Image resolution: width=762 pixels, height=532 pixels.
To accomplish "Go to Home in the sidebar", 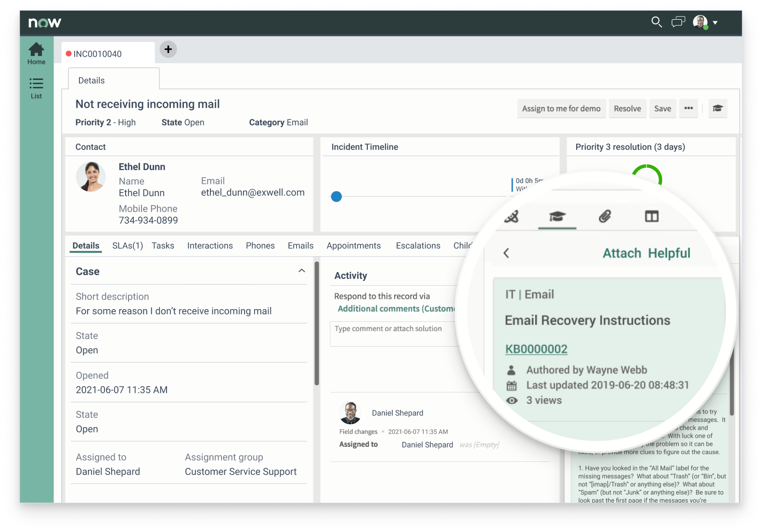I will point(36,53).
